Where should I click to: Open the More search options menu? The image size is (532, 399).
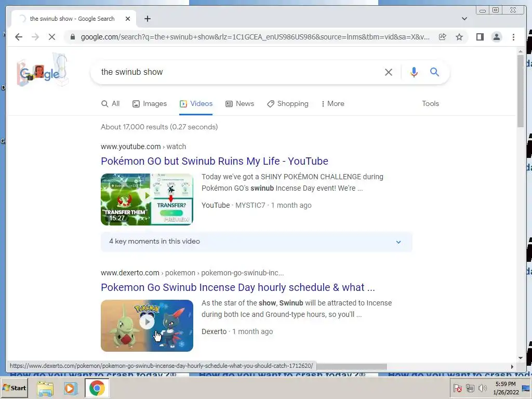(x=333, y=104)
